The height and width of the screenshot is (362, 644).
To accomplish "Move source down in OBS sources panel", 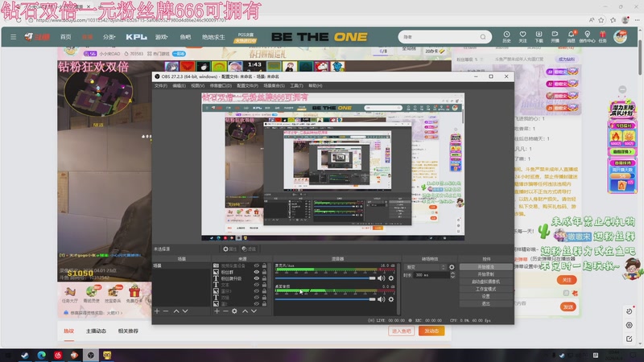I will (x=254, y=311).
